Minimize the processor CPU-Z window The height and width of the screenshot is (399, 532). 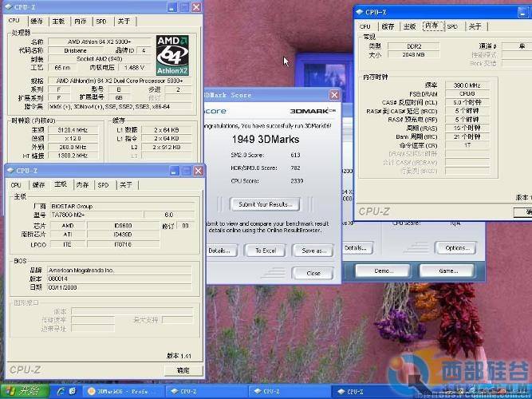(x=172, y=7)
